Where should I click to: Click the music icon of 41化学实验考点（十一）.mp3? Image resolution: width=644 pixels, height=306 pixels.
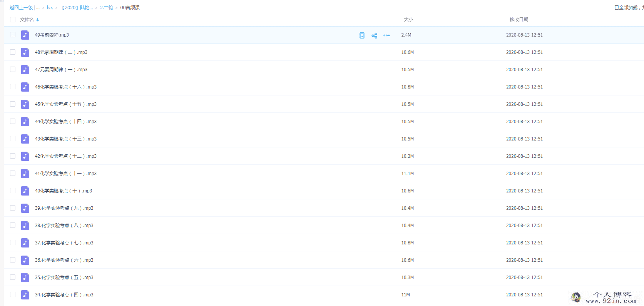click(x=25, y=174)
